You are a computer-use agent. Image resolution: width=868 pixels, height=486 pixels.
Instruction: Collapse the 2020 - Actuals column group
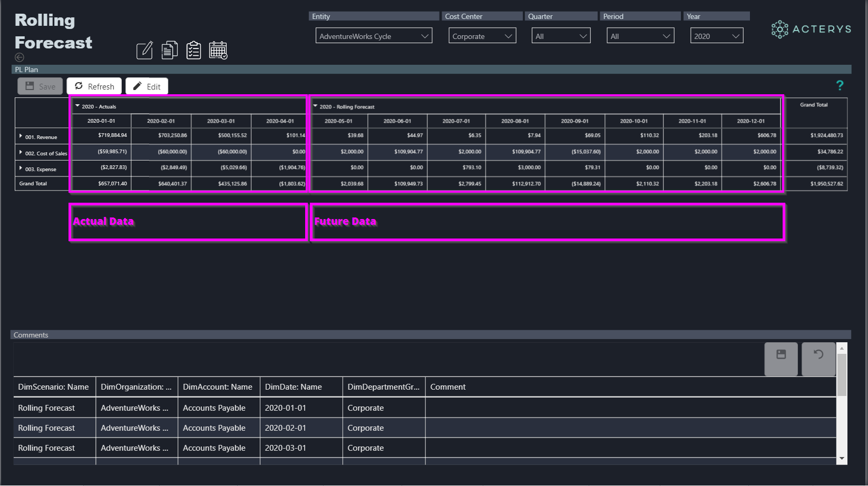(x=77, y=106)
